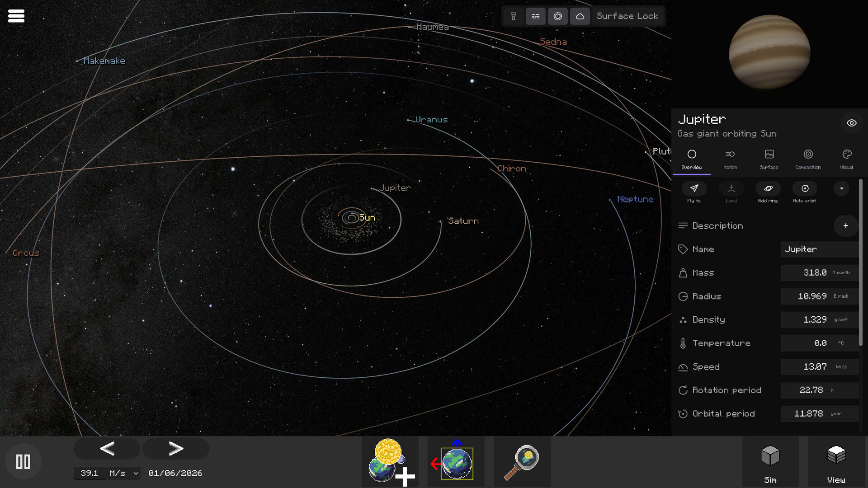Image resolution: width=868 pixels, height=488 pixels.
Task: Click the Land icon
Action: pos(731,188)
